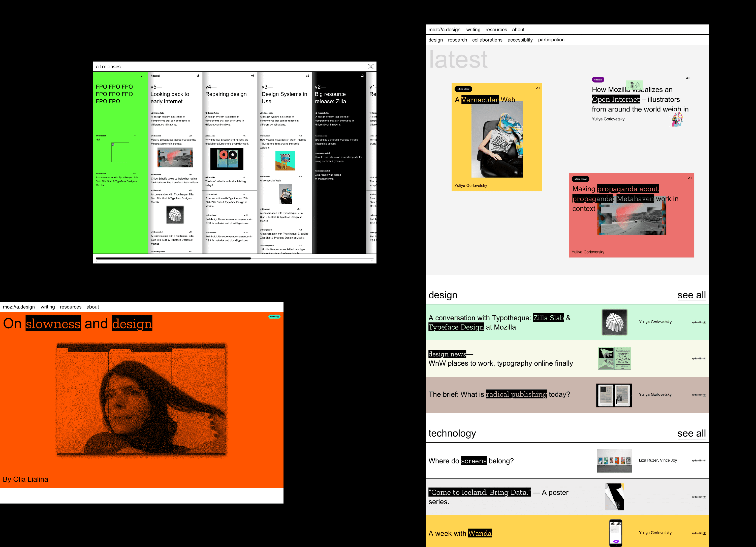Image resolution: width=756 pixels, height=547 pixels.
Task: Select the research category tab
Action: pyautogui.click(x=457, y=40)
